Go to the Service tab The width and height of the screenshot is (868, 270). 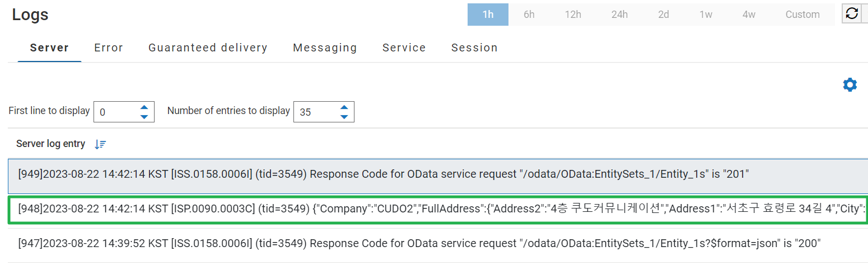(404, 48)
